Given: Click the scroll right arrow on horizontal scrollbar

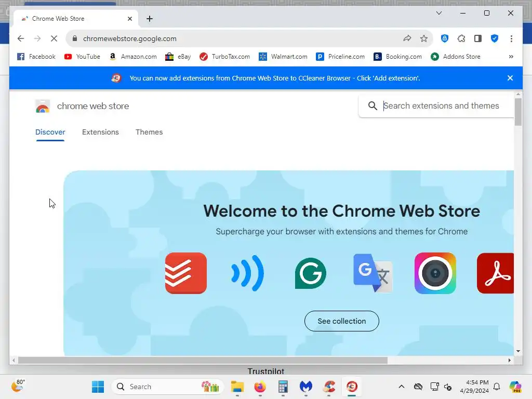Looking at the screenshot, I should pyautogui.click(x=509, y=361).
